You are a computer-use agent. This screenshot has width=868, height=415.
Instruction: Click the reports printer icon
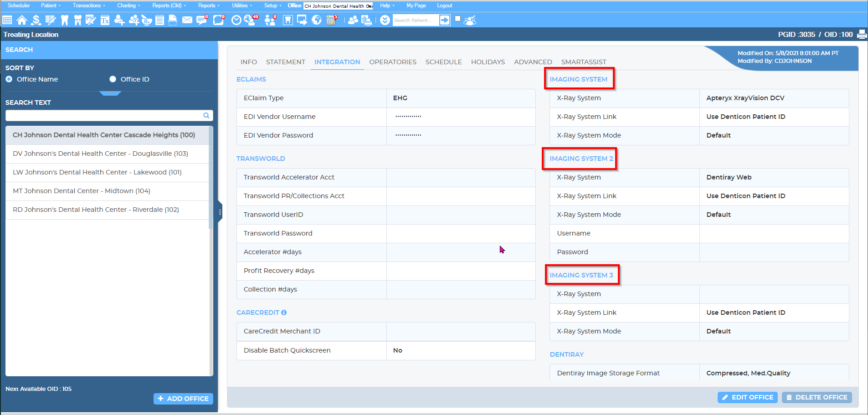click(366, 20)
